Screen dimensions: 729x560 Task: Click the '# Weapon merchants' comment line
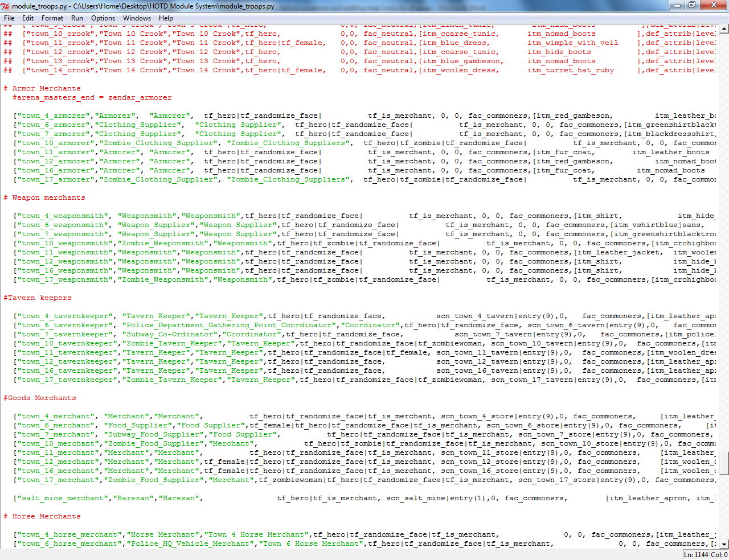[44, 197]
